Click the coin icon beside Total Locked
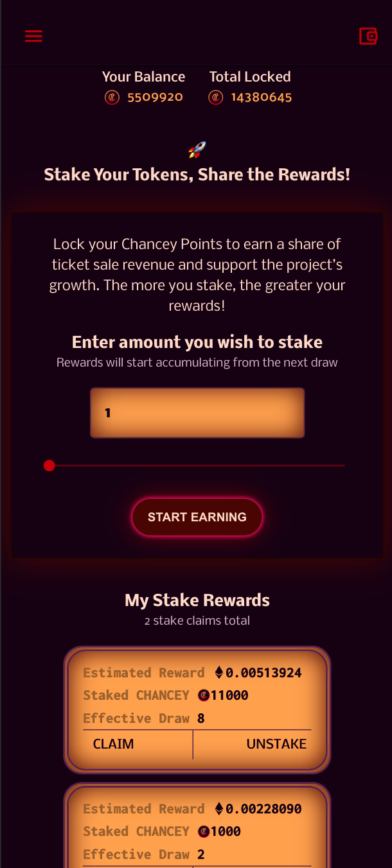The width and height of the screenshot is (392, 868). [x=216, y=98]
